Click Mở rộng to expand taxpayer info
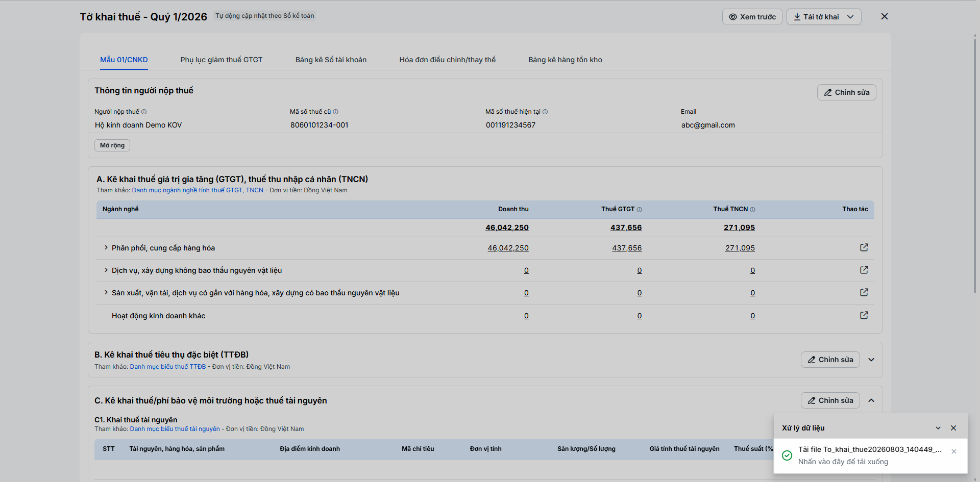980x482 pixels. (x=112, y=145)
